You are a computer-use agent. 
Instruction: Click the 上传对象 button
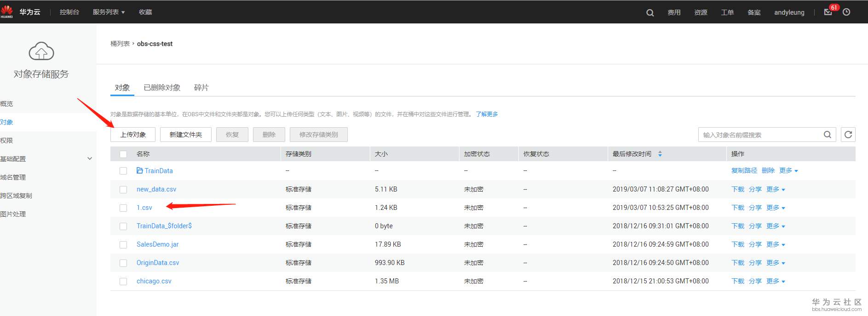click(133, 135)
